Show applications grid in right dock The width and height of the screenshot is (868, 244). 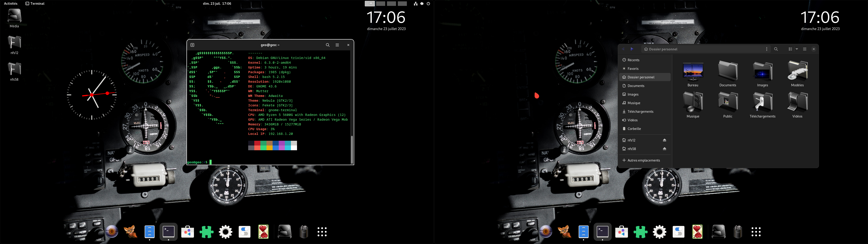click(x=756, y=232)
